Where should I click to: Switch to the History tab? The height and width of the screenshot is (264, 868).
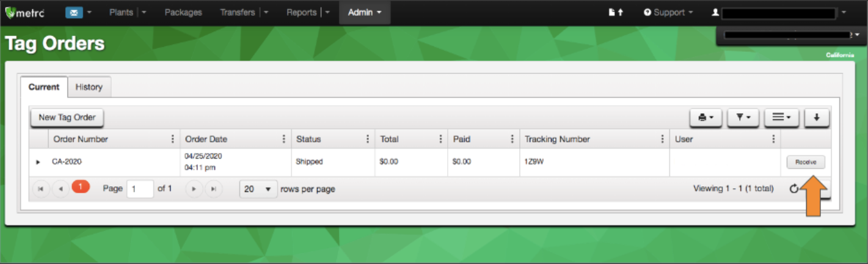(x=89, y=87)
